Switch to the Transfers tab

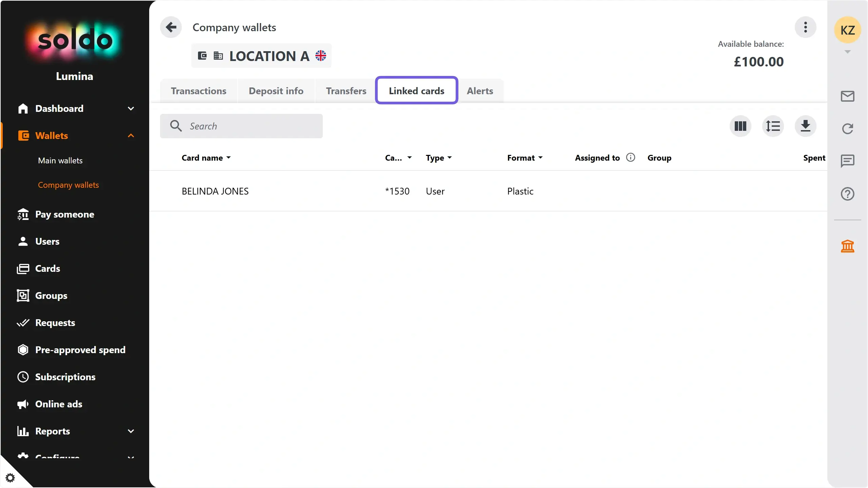point(346,90)
